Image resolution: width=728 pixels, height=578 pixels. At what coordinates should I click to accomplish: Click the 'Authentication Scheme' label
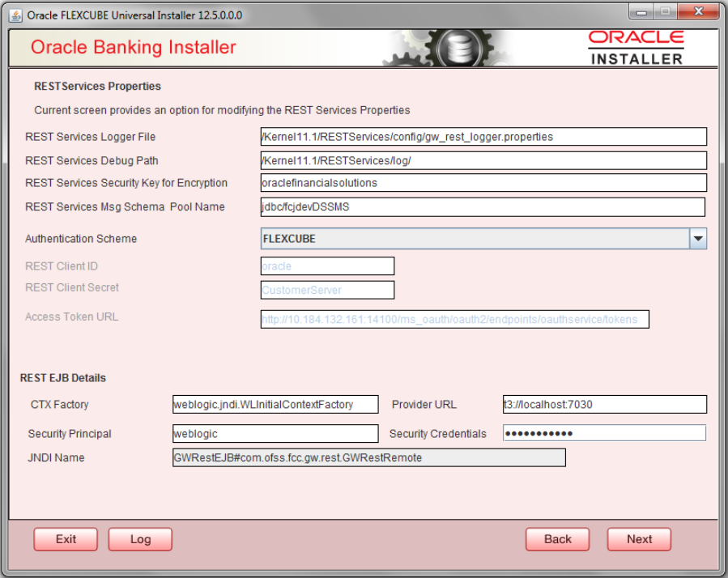pos(81,239)
